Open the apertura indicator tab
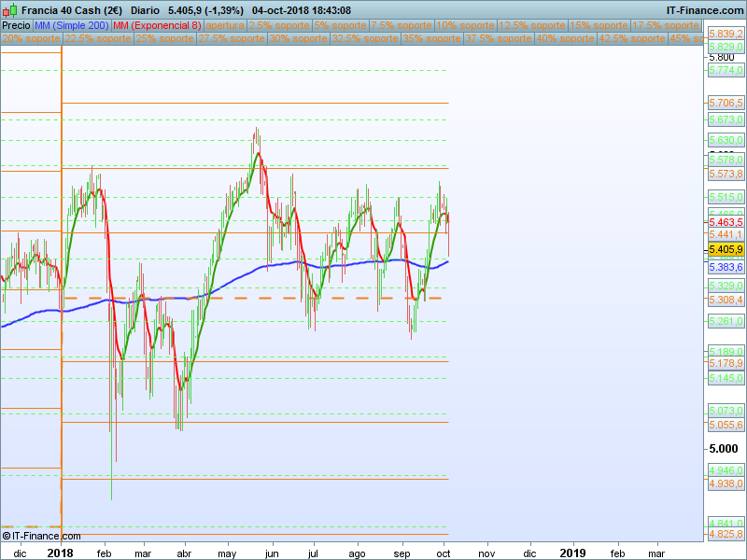 pyautogui.click(x=225, y=25)
